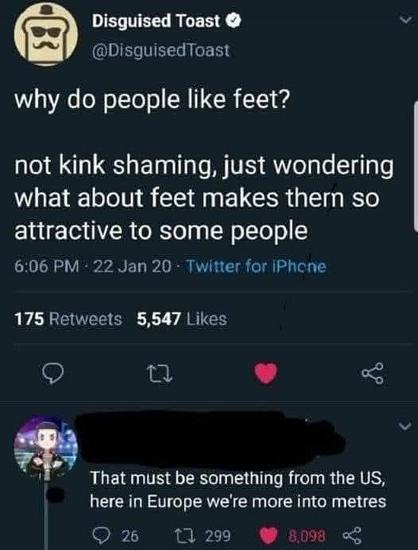The image size is (418, 550).
Task: Click the verified badge beside Disguised Toast
Action: click(234, 22)
